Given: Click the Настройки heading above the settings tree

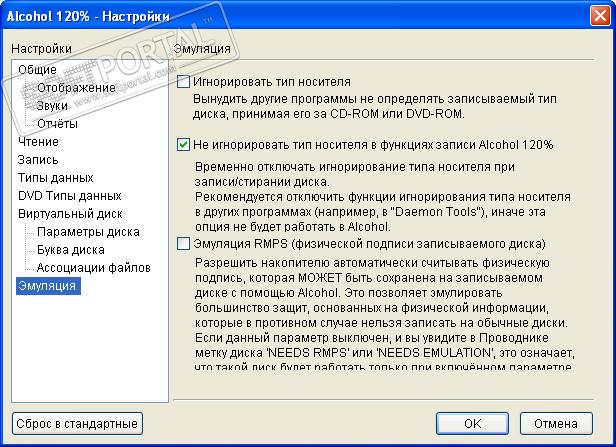Looking at the screenshot, I should point(41,49).
